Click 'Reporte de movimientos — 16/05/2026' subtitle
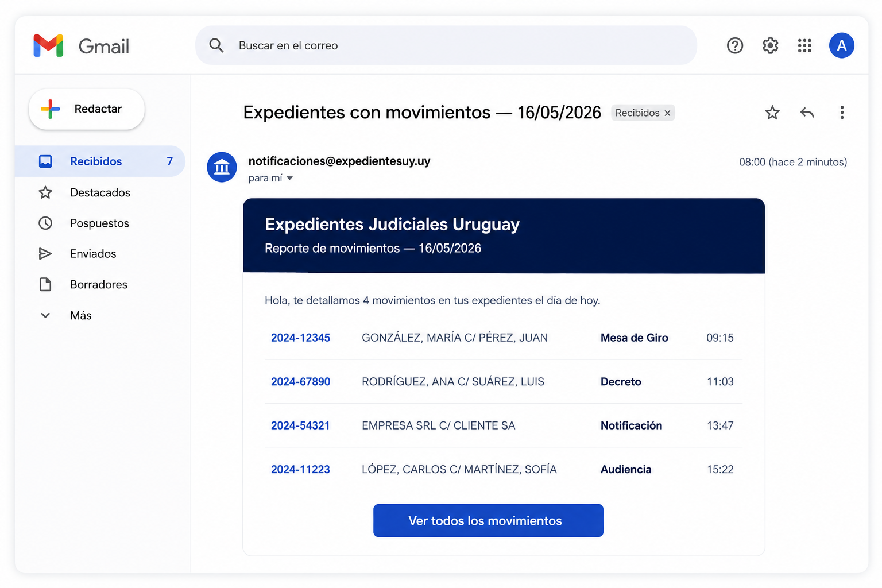 click(373, 248)
